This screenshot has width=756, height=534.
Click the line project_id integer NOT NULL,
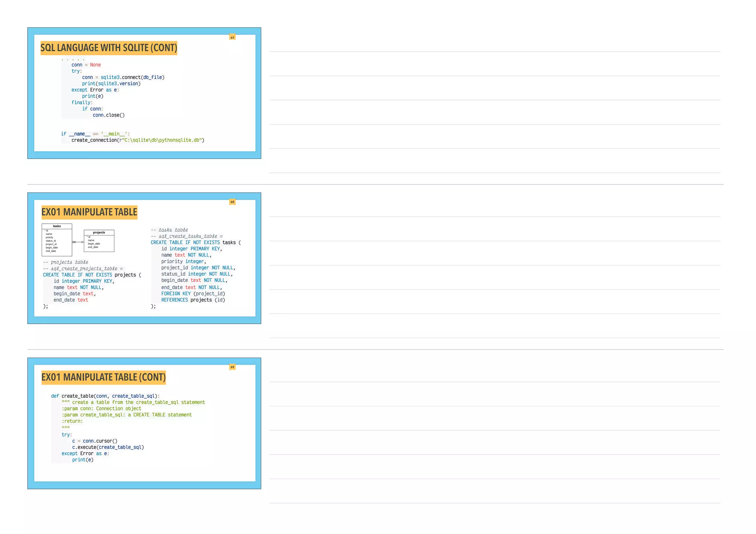[198, 268]
